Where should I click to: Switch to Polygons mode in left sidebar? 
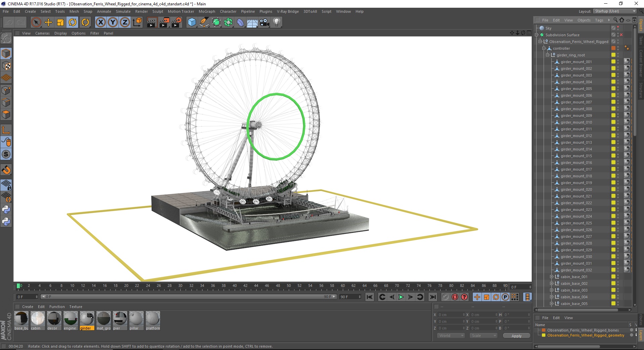click(6, 115)
